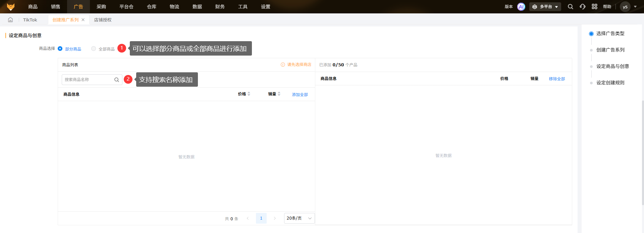The height and width of the screenshot is (233, 644).
Task: Open the 20条/页 page size dropdown
Action: pos(299,218)
